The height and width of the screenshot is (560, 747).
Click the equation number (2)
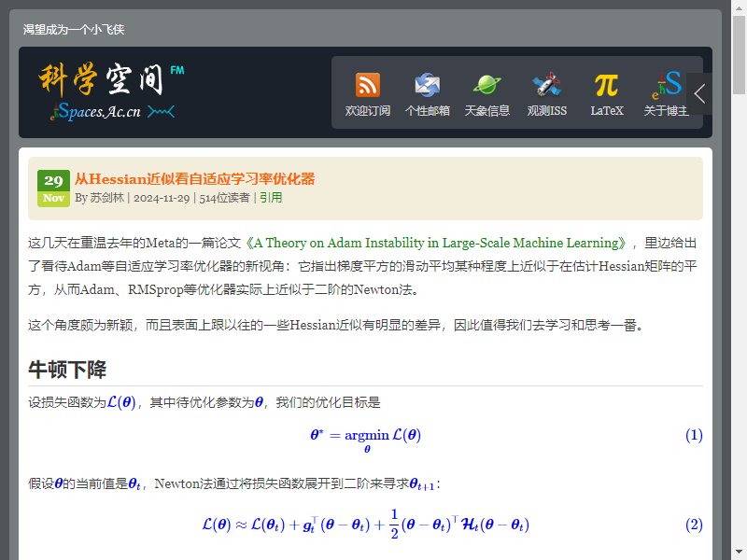(x=694, y=525)
